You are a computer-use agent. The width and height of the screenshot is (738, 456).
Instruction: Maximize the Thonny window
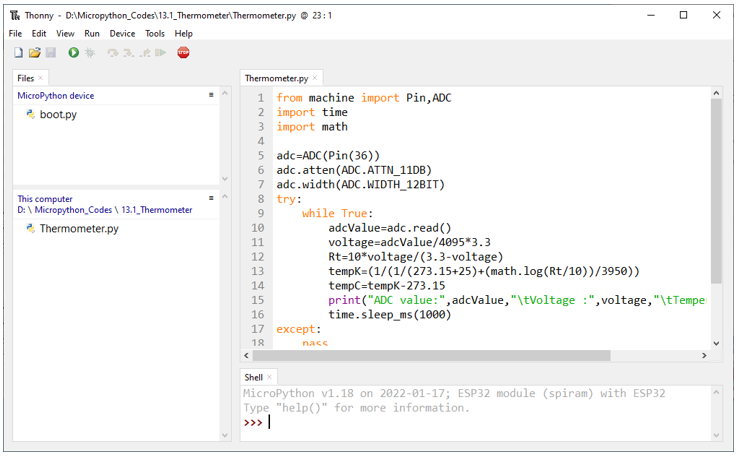click(683, 15)
